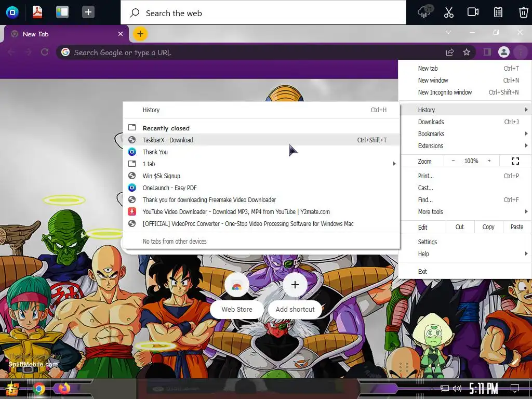Viewport: 532px width, 399px height.
Task: Close the New Tab browser tab
Action: (121, 34)
